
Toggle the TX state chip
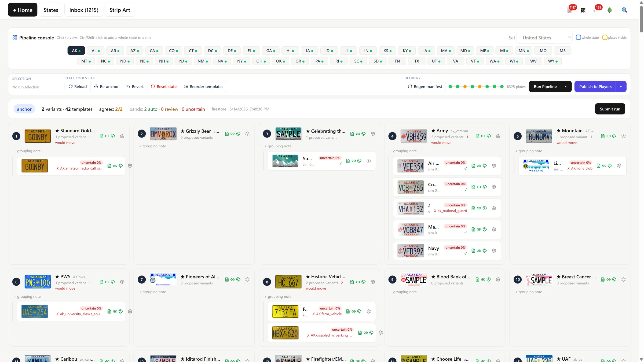[x=416, y=61]
